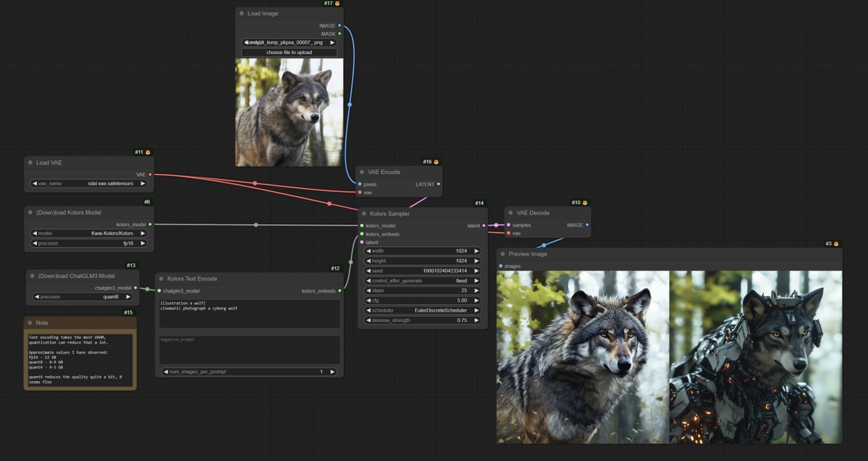The width and height of the screenshot is (868, 461).
Task: Click the IMAGE output port on VAE Decode
Action: (x=587, y=225)
